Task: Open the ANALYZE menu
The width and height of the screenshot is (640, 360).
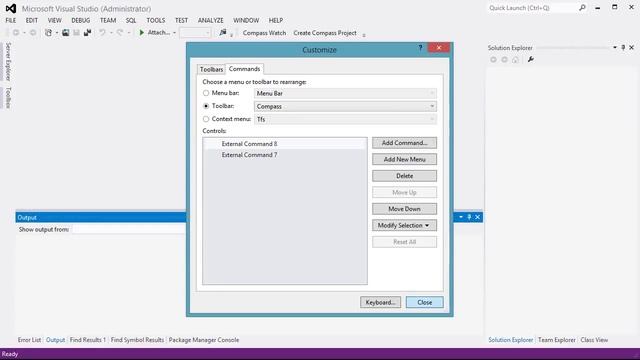Action: [211, 20]
